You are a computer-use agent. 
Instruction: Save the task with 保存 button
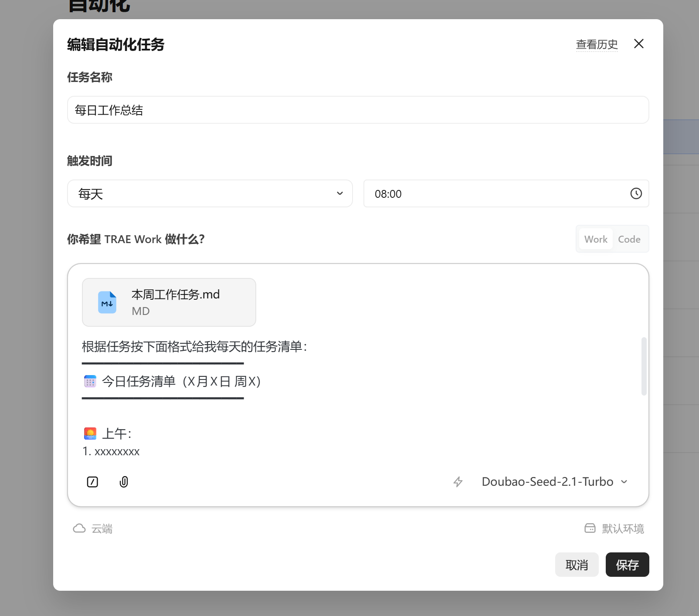(627, 565)
